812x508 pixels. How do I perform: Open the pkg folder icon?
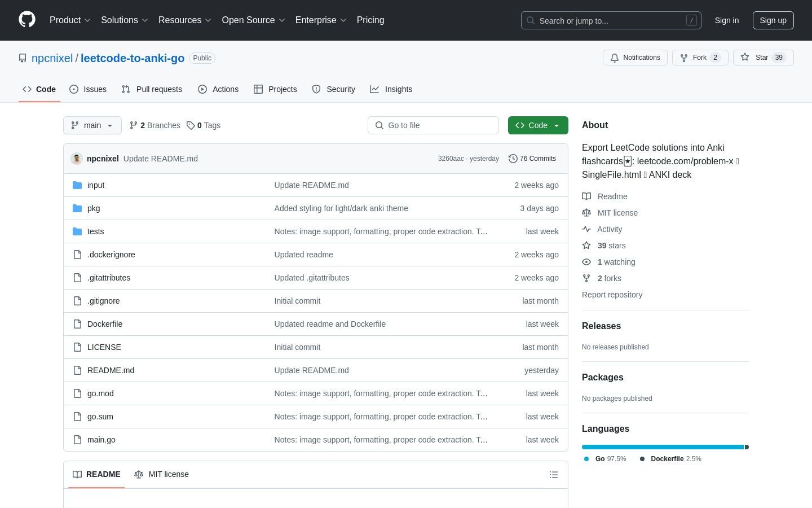[x=77, y=208]
